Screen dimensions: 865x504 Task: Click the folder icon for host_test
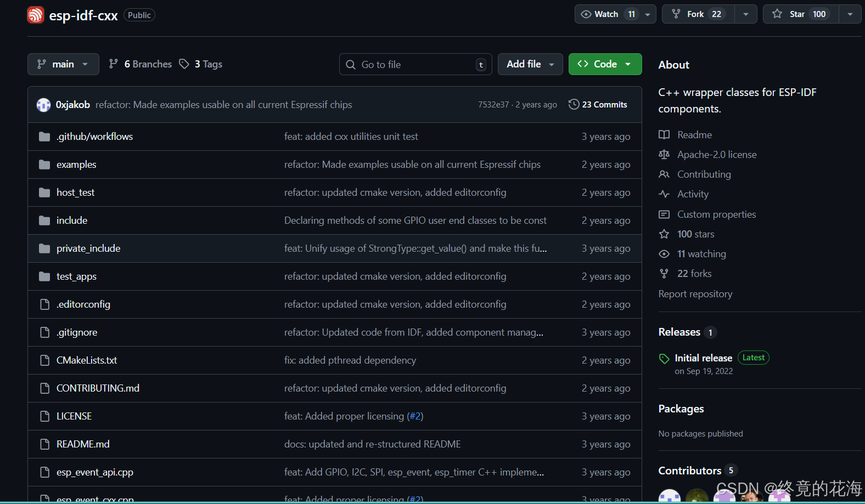click(44, 192)
